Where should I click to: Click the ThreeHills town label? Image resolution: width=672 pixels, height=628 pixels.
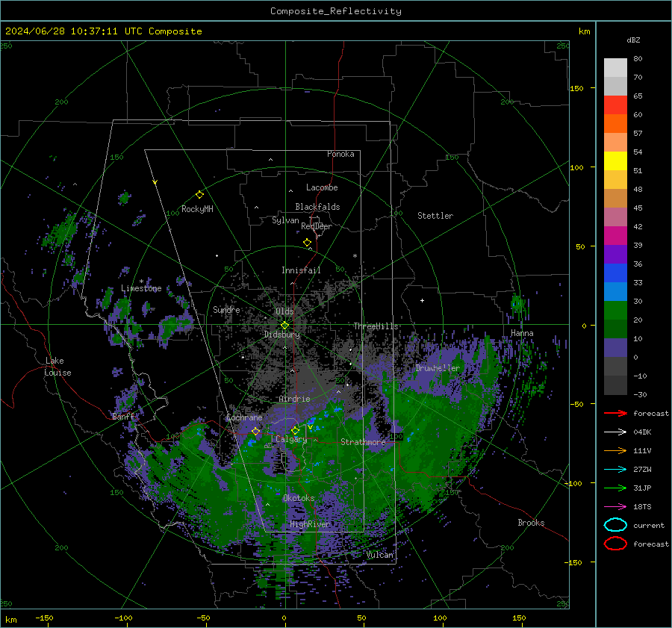[x=376, y=326]
